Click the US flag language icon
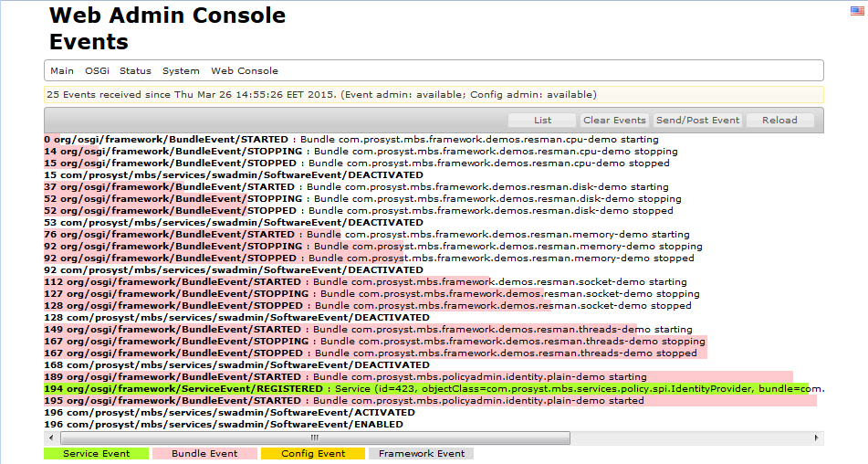This screenshot has width=868, height=464. (x=857, y=10)
